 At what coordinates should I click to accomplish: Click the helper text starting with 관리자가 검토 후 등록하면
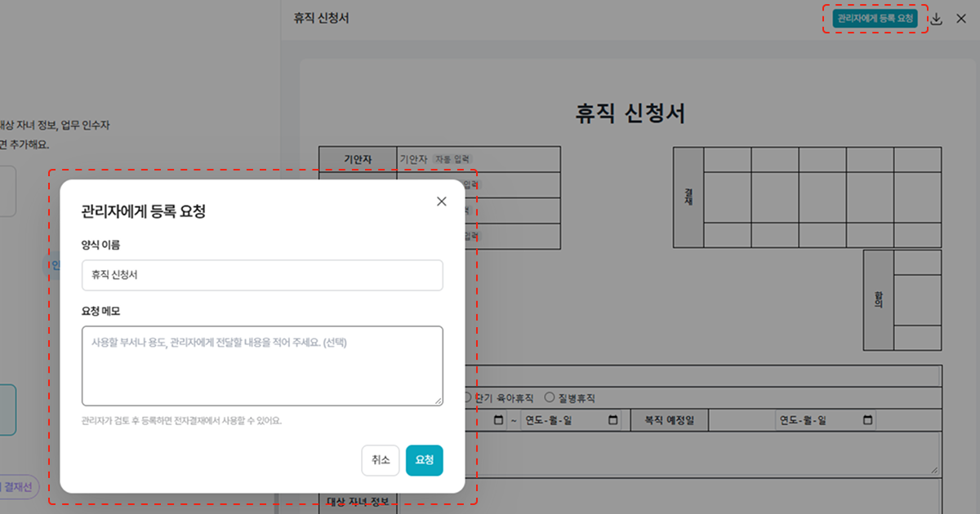(x=181, y=421)
